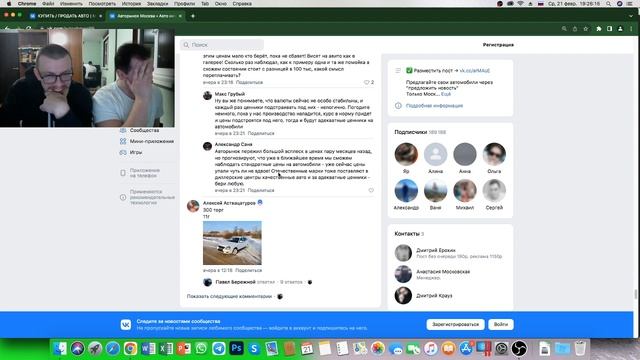Open Игры in left sidebar
The width and height of the screenshot is (640, 360).
point(136,152)
